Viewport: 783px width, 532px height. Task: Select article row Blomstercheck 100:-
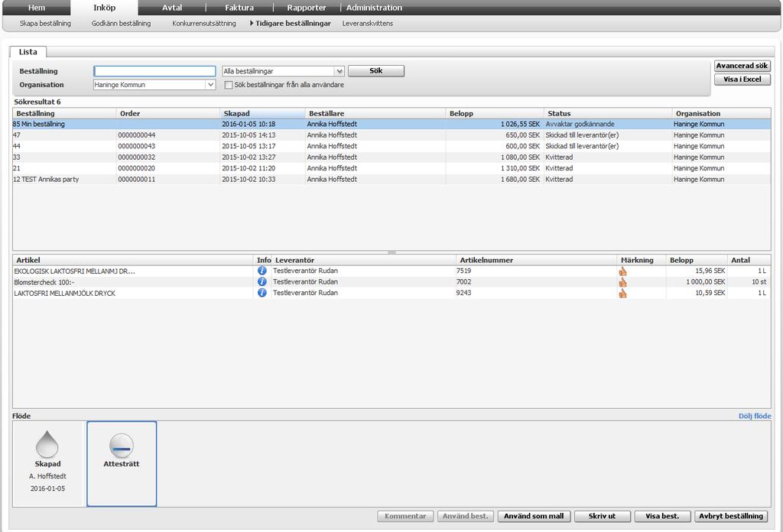pos(391,282)
